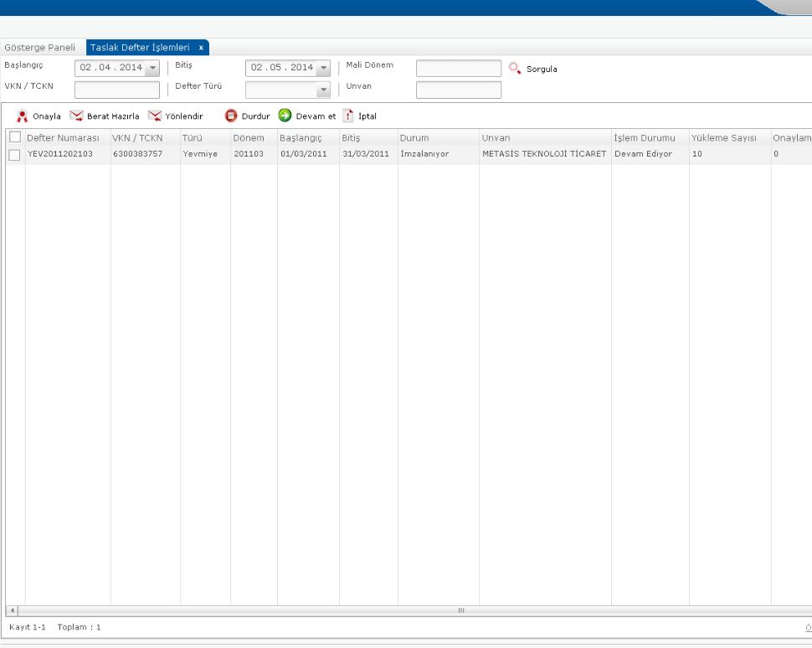Click the Yükleme Sayısı value 10
812x648 pixels.
[697, 154]
